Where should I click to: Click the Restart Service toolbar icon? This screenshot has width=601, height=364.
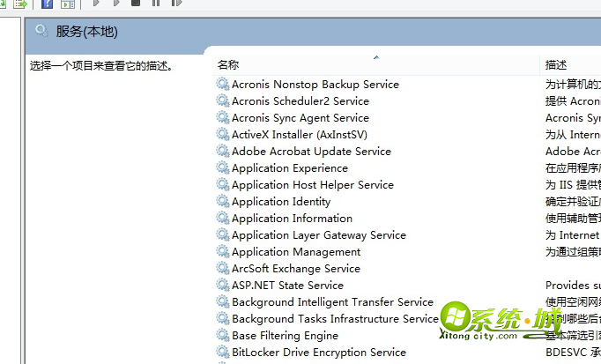pyautogui.click(x=176, y=3)
